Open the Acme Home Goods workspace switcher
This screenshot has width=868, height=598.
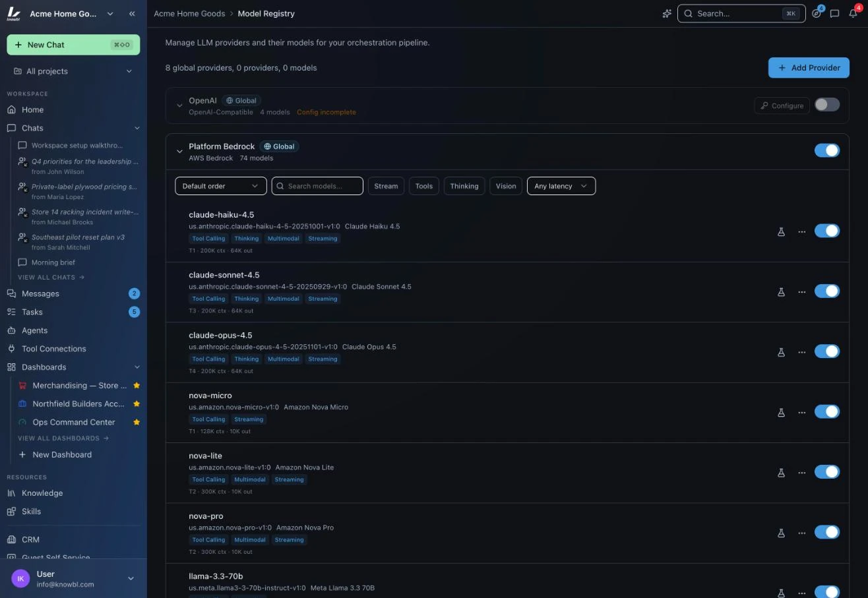(71, 13)
